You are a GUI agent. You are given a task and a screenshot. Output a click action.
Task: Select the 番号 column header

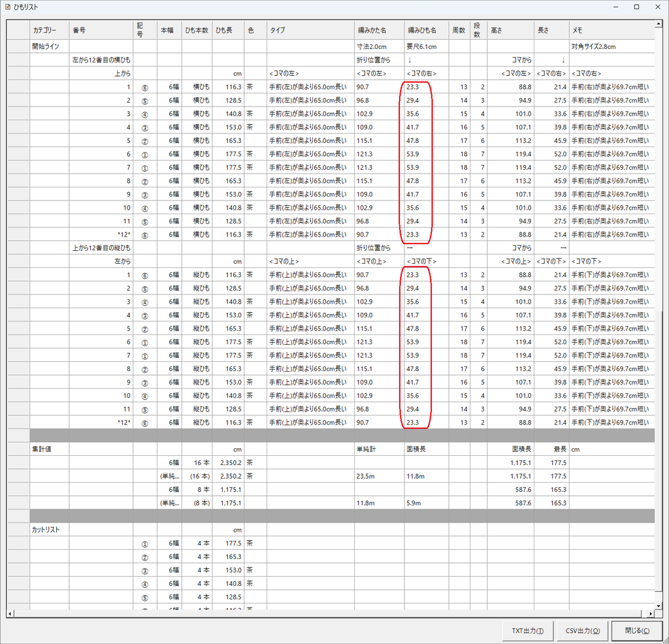pyautogui.click(x=101, y=30)
